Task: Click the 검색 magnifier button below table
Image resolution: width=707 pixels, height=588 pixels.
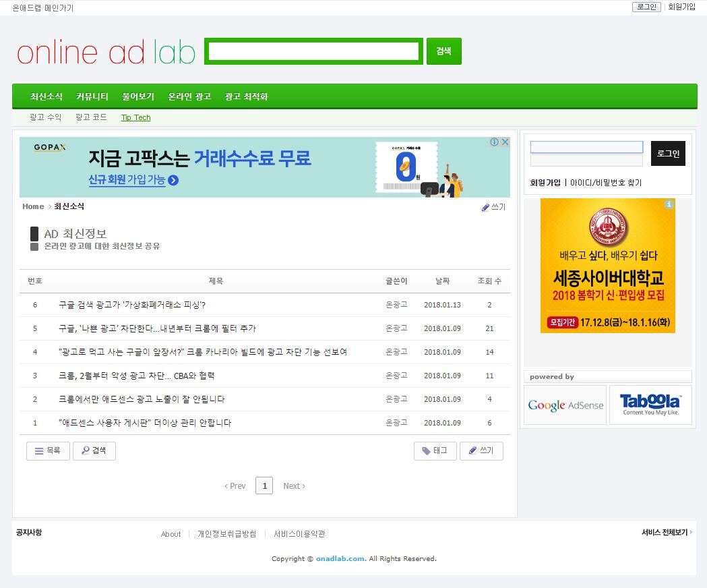Action: [94, 451]
